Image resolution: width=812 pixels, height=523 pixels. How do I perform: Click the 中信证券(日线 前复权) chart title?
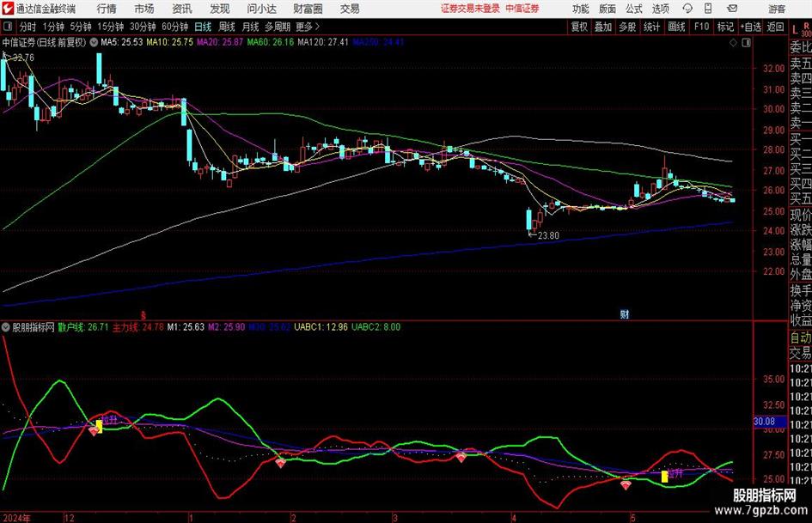(44, 42)
